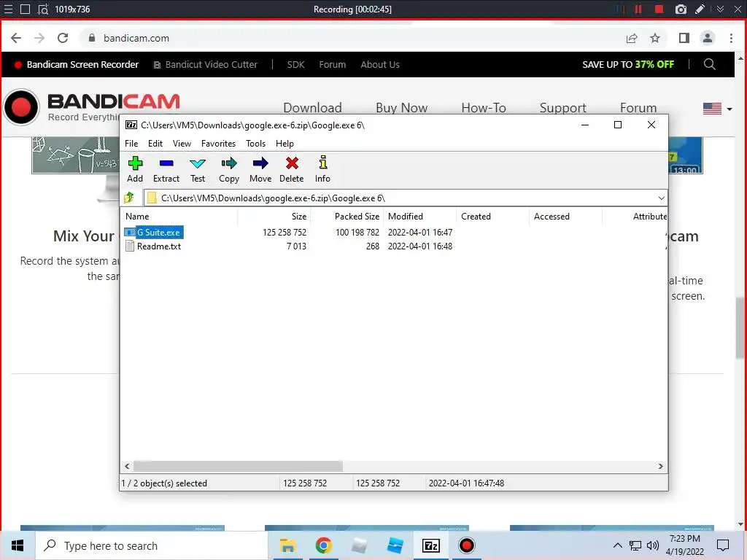
Task: Open File Explorer from the taskbar
Action: (x=287, y=545)
